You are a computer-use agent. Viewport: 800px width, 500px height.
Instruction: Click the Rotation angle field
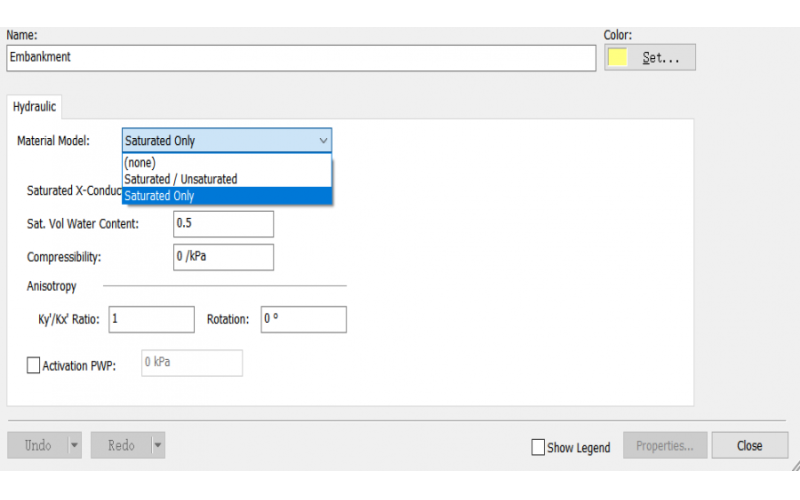(x=303, y=319)
